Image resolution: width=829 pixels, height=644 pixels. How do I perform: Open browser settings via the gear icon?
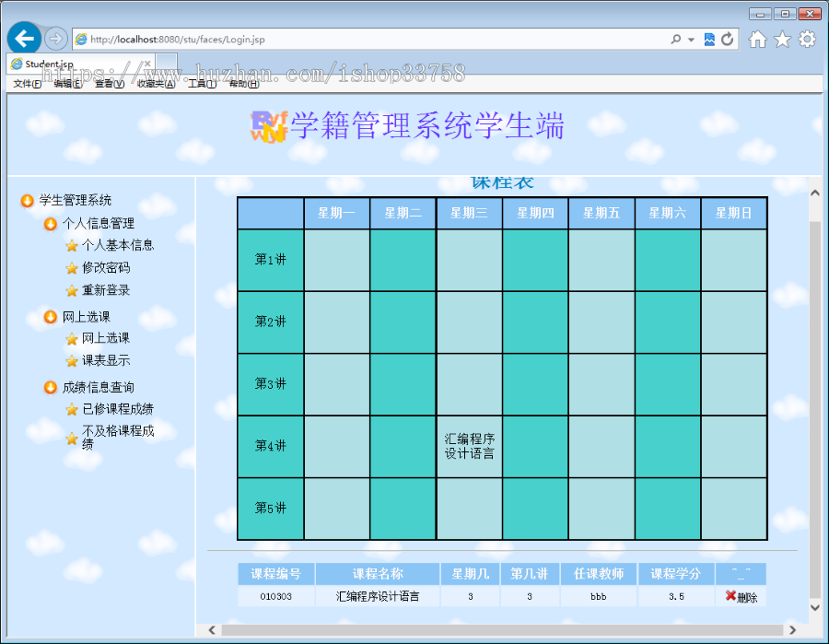806,39
